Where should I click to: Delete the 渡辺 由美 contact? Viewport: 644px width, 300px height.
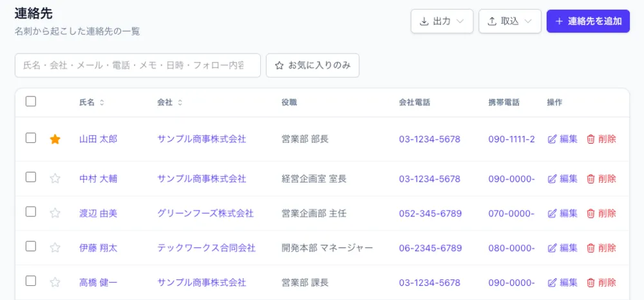[x=601, y=213]
